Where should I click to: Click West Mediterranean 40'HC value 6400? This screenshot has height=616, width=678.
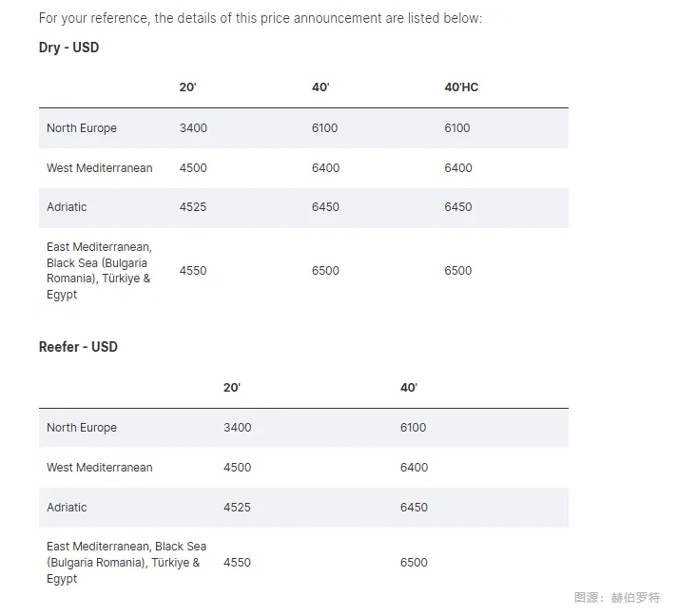click(458, 167)
